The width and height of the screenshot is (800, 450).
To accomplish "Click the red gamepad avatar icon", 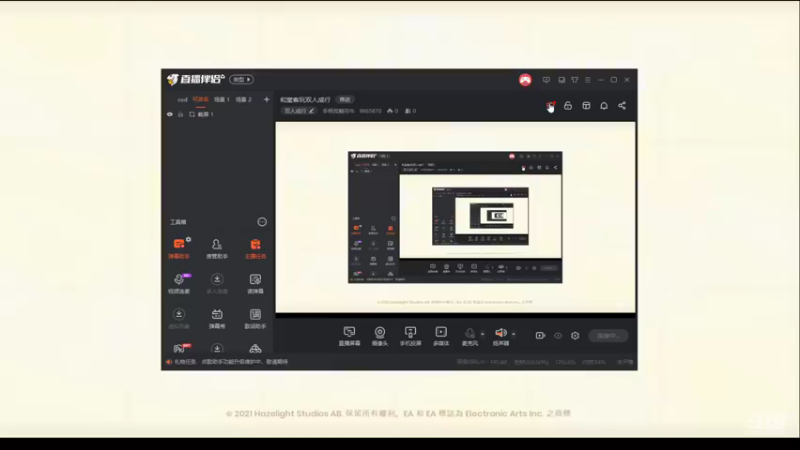I will (525, 80).
